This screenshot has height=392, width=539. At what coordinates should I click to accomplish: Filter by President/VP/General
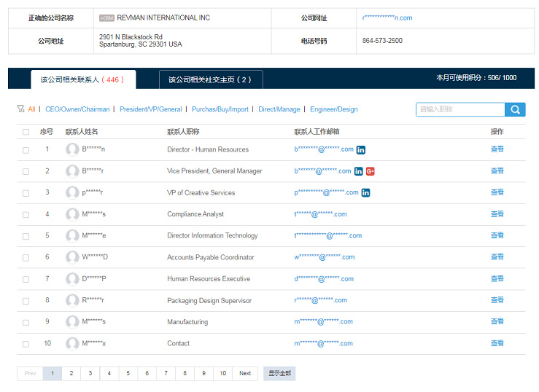point(150,109)
